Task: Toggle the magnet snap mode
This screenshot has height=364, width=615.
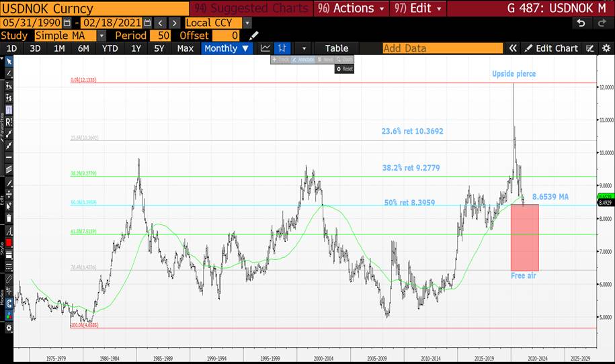Action: [9, 303]
